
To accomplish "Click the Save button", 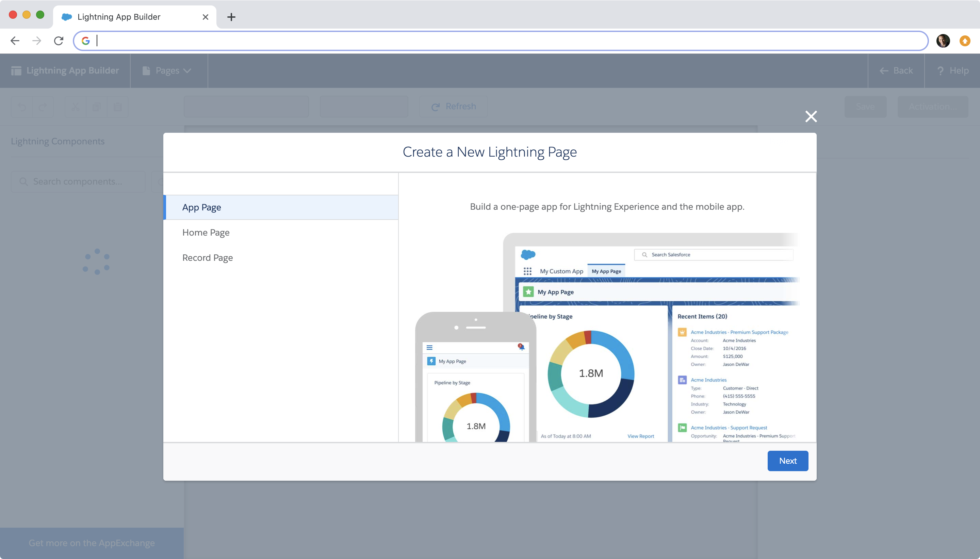I will pyautogui.click(x=865, y=107).
